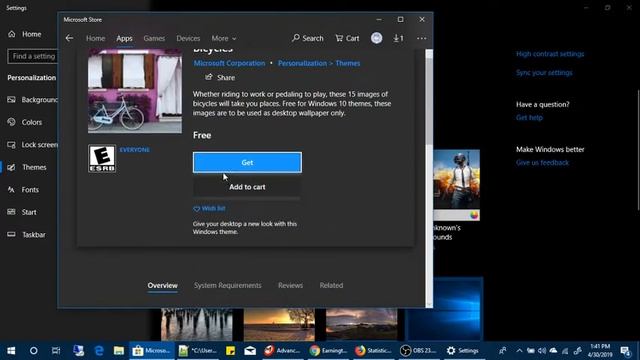Open File Explorer from taskbar

point(119,351)
